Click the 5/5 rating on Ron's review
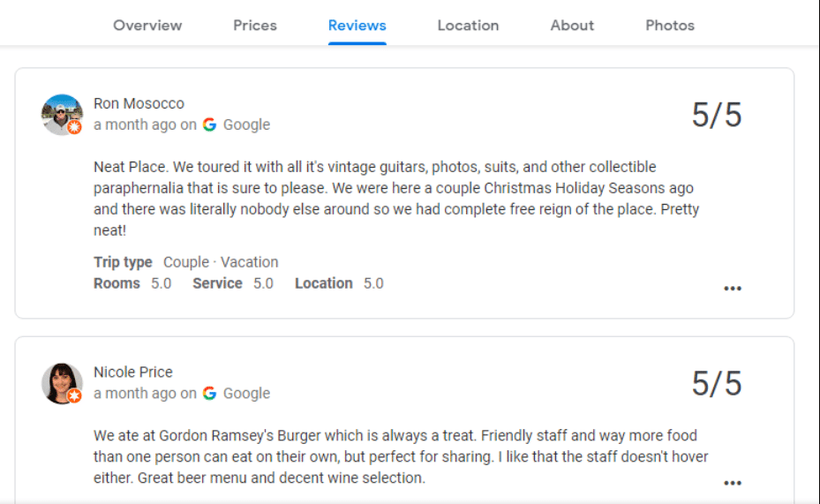 tap(717, 116)
